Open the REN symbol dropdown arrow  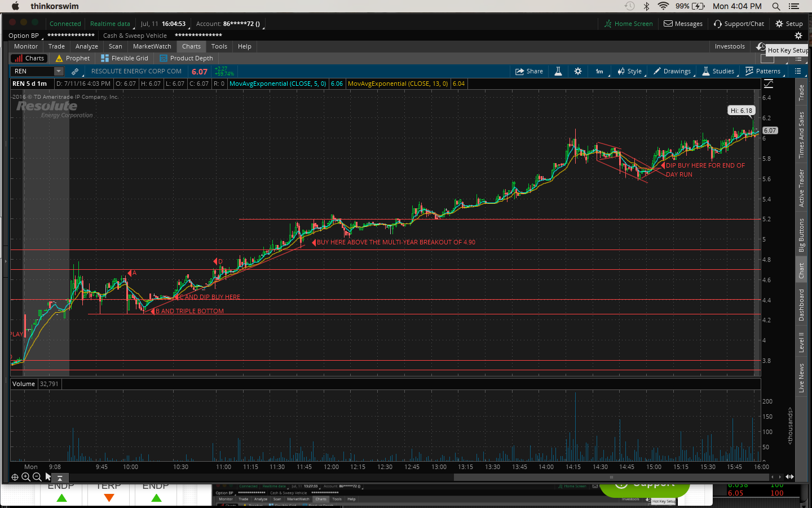point(58,71)
